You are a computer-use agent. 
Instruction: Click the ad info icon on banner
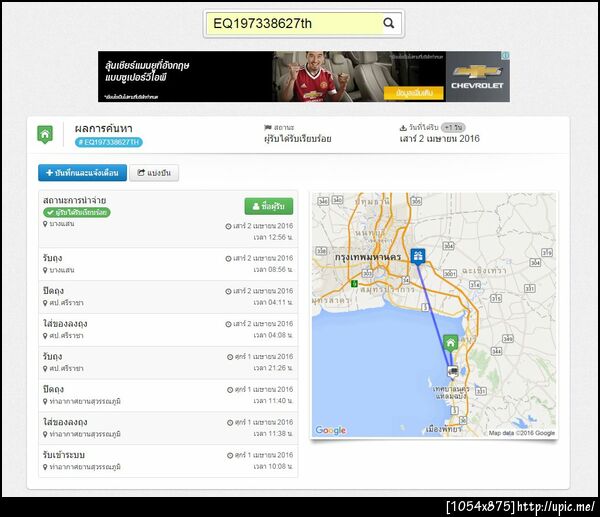(x=506, y=55)
